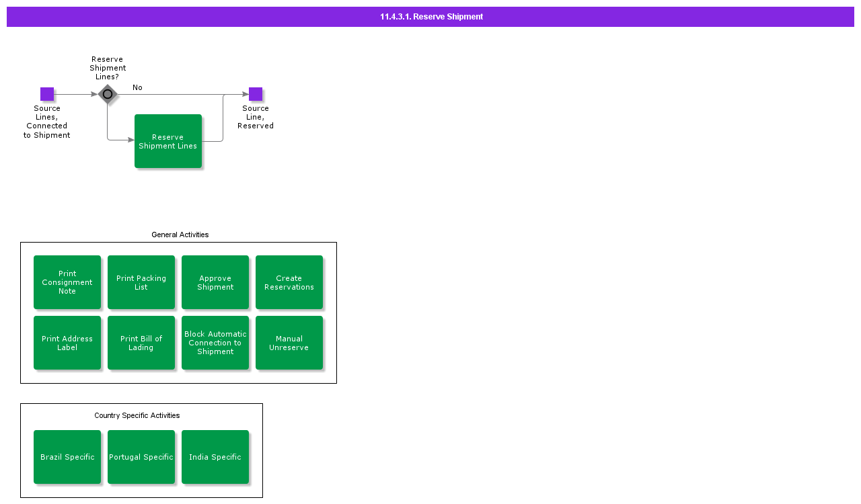Click the No label on the gateway flow
This screenshot has height=504, width=861.
point(137,87)
